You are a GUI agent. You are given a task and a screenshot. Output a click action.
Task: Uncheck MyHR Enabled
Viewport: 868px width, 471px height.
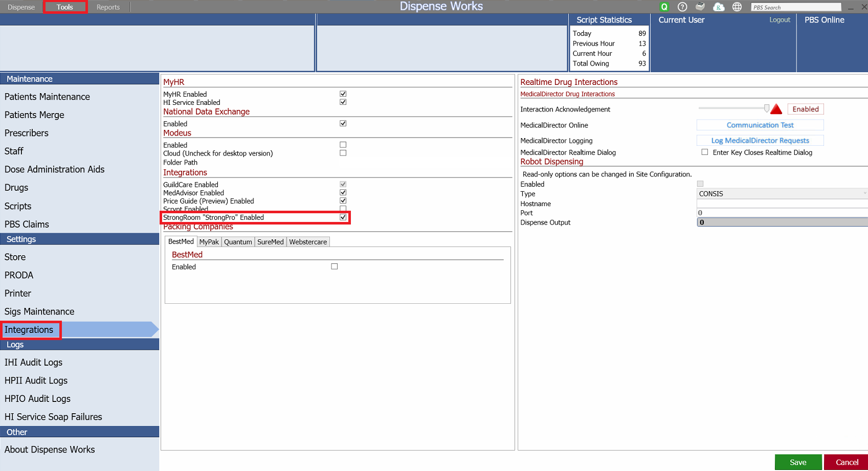[x=343, y=94]
